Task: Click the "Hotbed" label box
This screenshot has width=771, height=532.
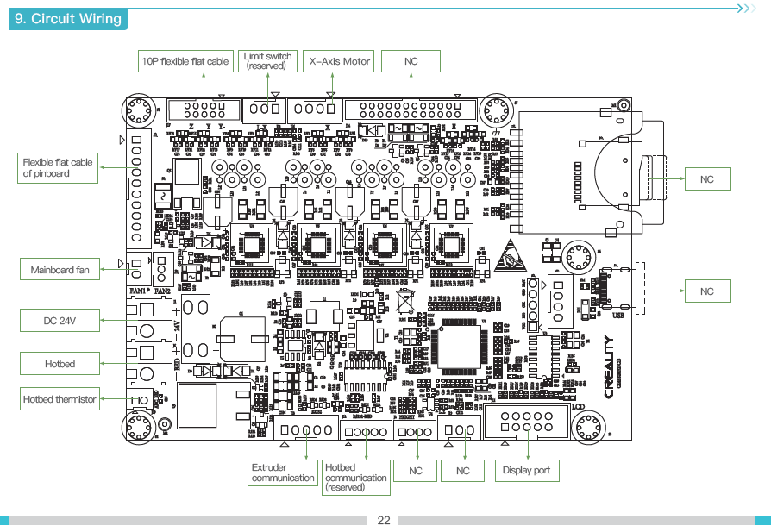Action: (x=60, y=364)
